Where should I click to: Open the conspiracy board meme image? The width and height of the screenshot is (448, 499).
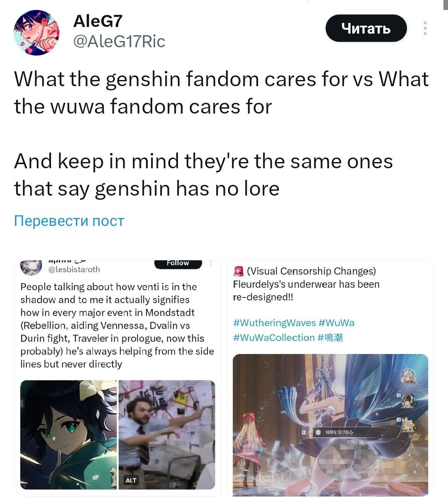pyautogui.click(x=167, y=435)
